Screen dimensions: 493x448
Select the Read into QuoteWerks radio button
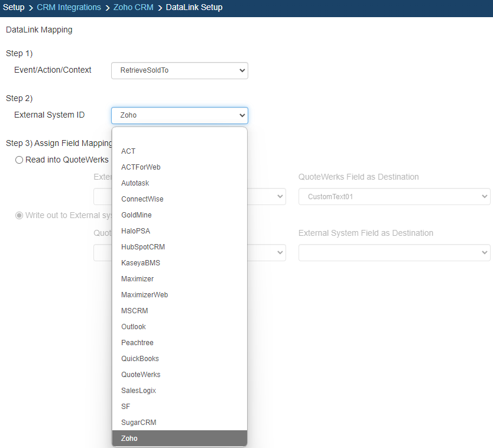20,160
